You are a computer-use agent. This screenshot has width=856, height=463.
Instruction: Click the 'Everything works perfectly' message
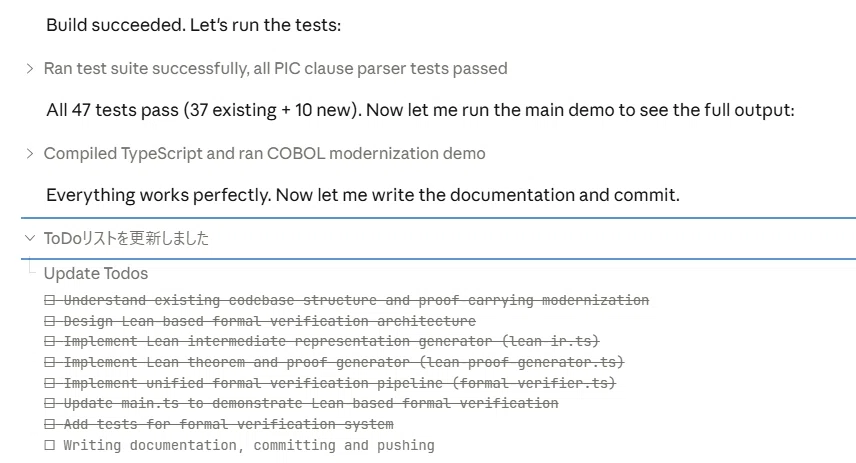point(363,195)
